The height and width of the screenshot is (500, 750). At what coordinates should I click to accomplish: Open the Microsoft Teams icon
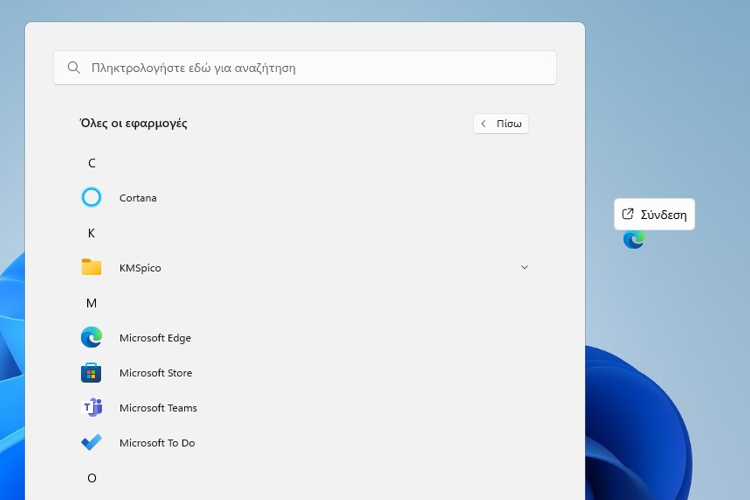point(92,407)
